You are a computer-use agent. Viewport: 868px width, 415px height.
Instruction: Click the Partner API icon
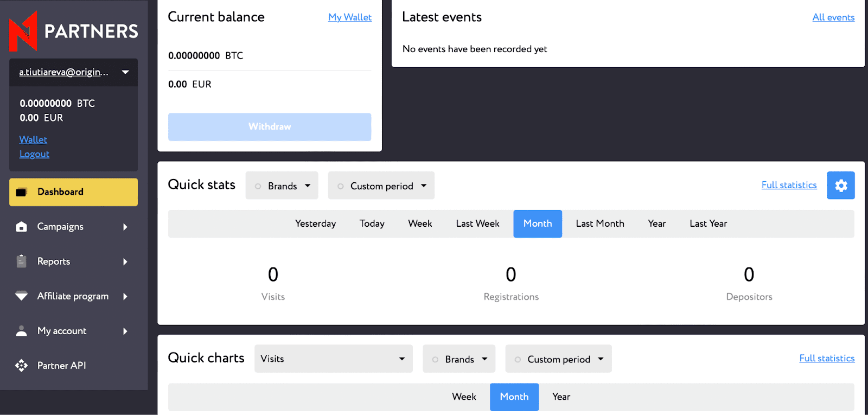click(x=22, y=366)
